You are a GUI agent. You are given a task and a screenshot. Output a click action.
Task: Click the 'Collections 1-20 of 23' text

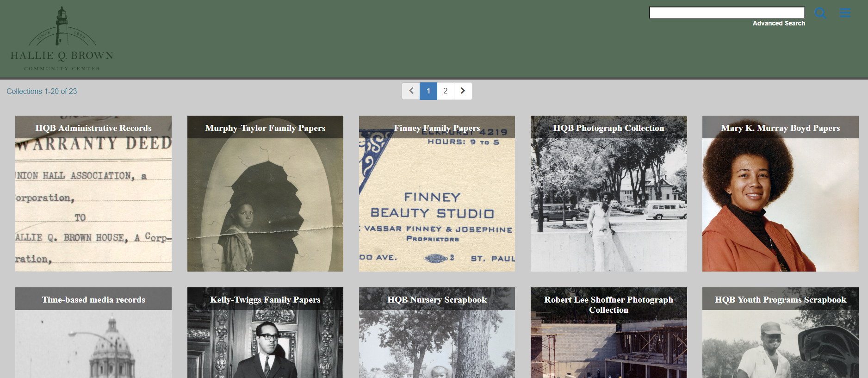coord(42,92)
